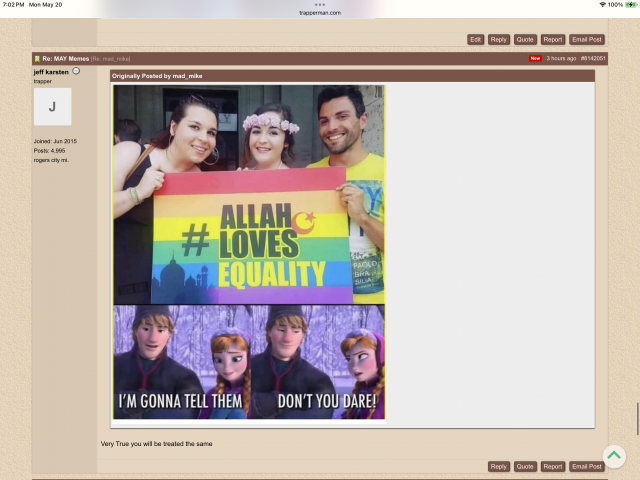Click the 'Joined: Jun 2015' text
Image resolution: width=640 pixels, height=480 pixels.
point(55,141)
